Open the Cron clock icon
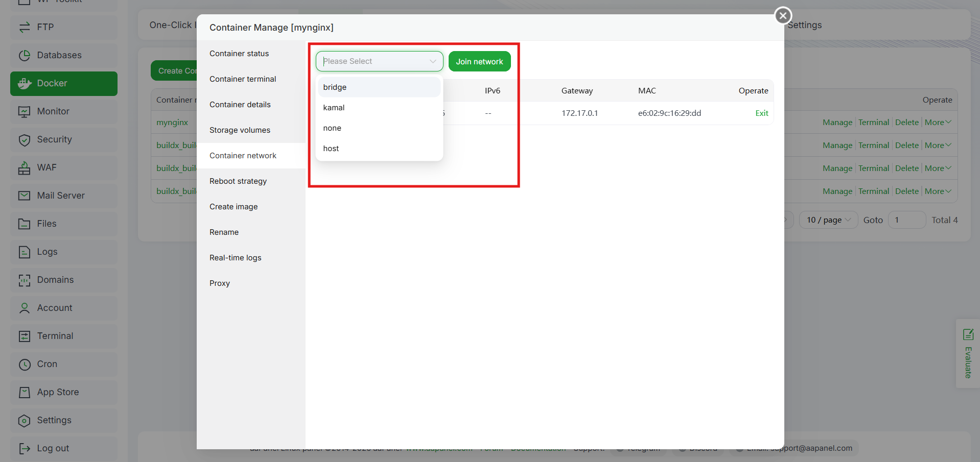The height and width of the screenshot is (462, 980). [25, 364]
